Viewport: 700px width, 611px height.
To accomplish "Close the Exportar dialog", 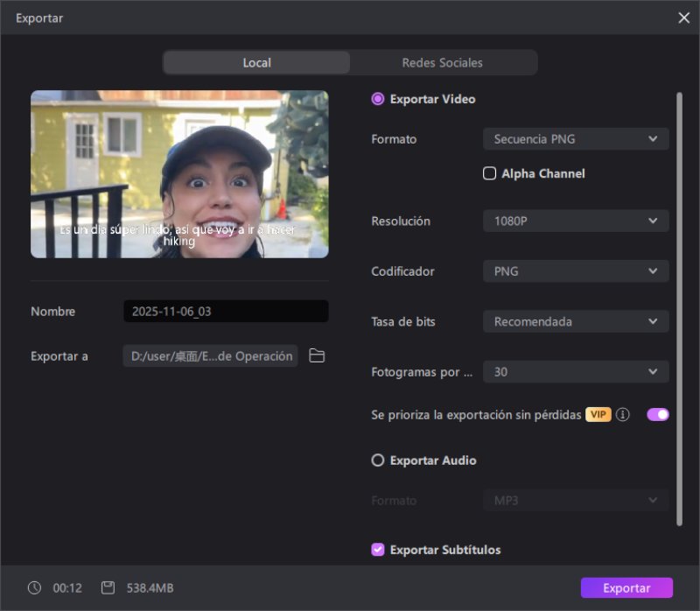I will (x=683, y=18).
